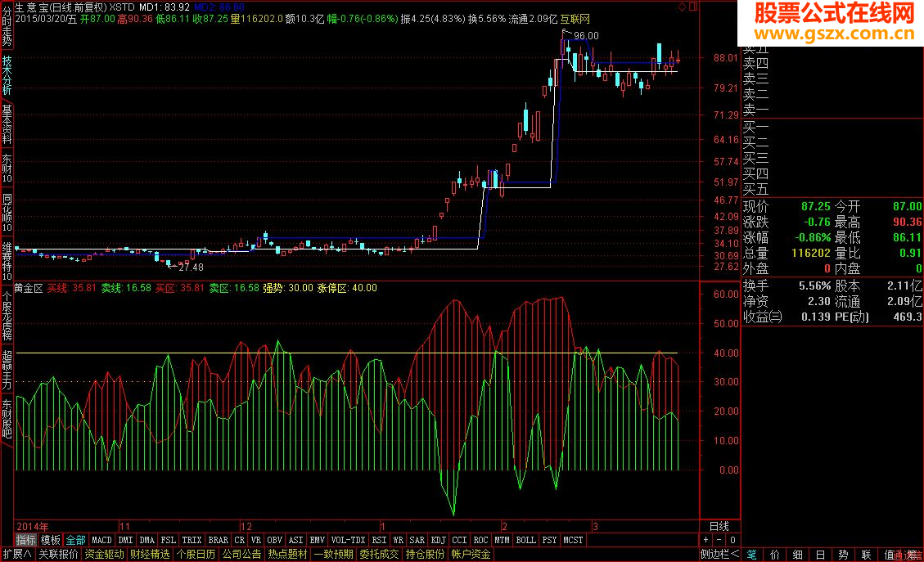924x562 pixels.
Task: Collapse the 扩展 panel toggle
Action: (x=18, y=554)
